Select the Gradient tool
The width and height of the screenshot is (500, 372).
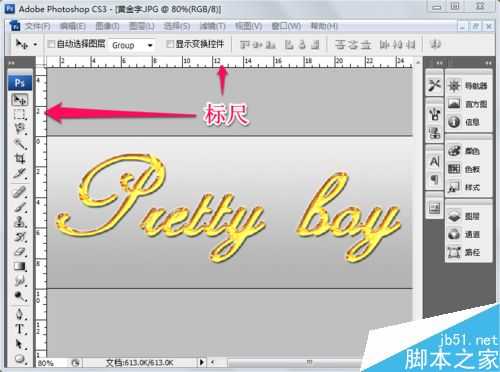click(x=20, y=266)
